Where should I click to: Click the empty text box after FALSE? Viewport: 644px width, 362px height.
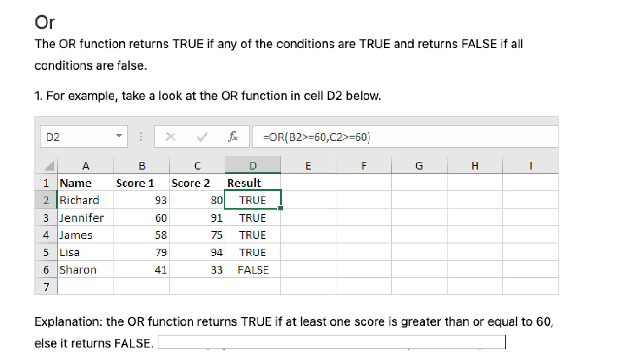(332, 342)
